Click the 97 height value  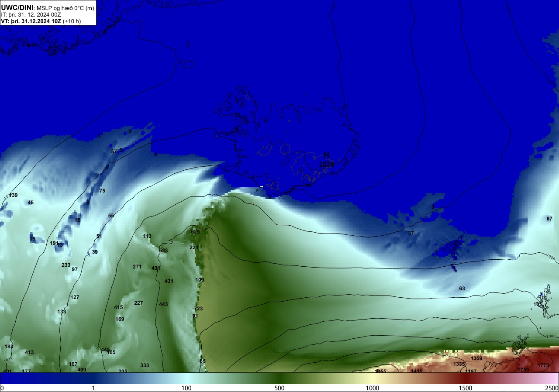tap(75, 269)
